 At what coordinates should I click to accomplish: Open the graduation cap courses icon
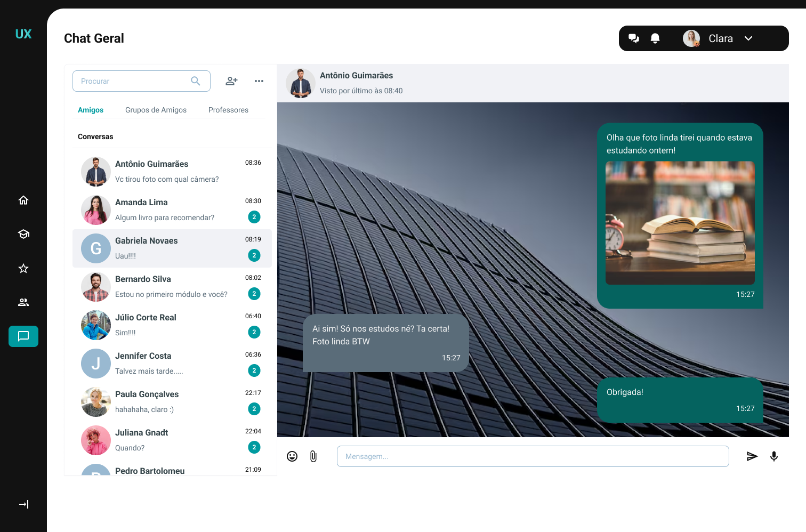(x=23, y=234)
